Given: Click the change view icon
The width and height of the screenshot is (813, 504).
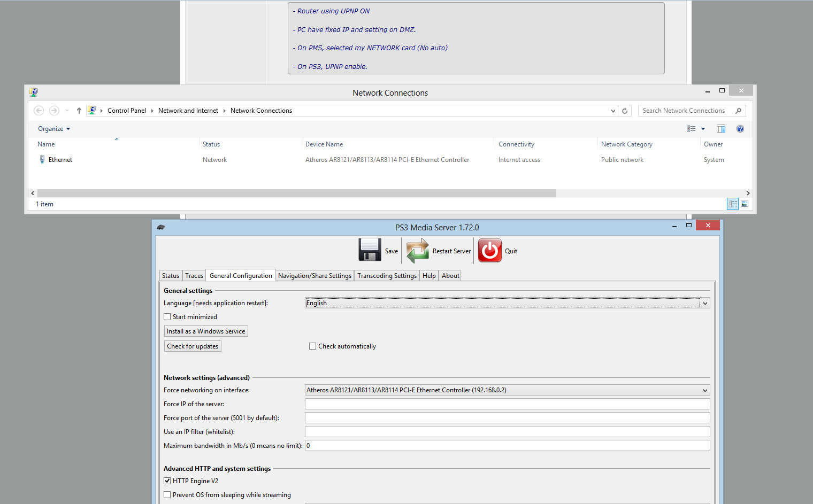Looking at the screenshot, I should (x=692, y=129).
